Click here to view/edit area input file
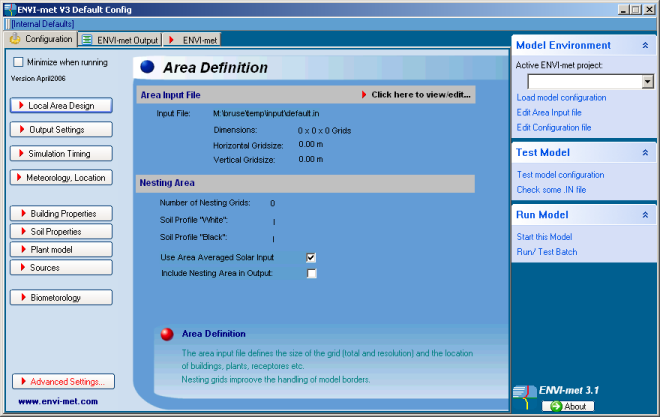Image resolution: width=660 pixels, height=417 pixels. 416,95
